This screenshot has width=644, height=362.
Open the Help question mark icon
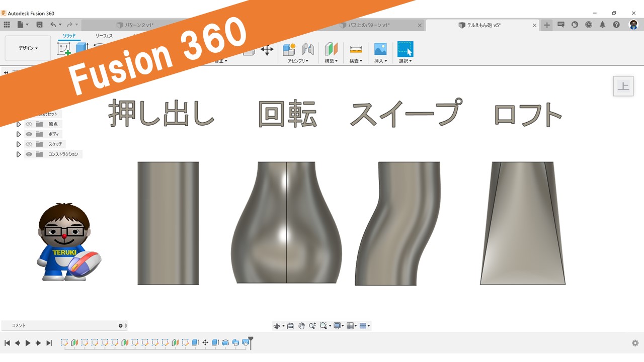[616, 25]
